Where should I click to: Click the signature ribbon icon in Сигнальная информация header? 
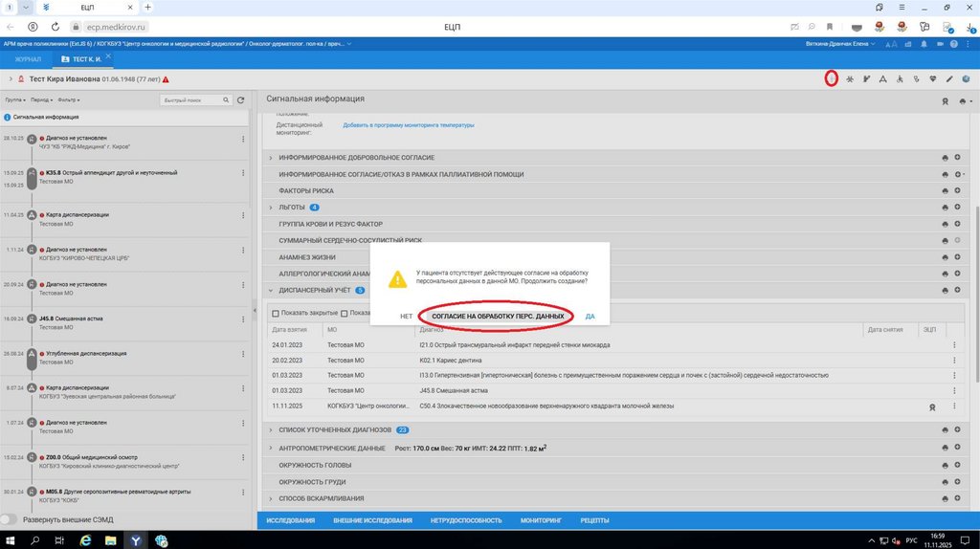click(x=945, y=101)
